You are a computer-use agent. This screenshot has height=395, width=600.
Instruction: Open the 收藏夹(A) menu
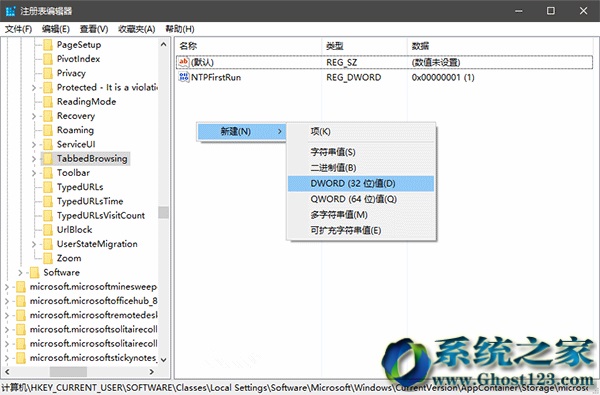click(137, 29)
